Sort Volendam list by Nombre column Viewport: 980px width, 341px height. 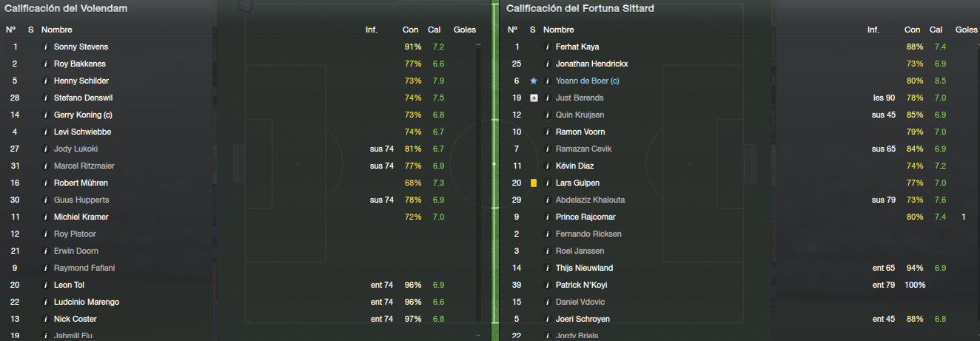[56, 30]
